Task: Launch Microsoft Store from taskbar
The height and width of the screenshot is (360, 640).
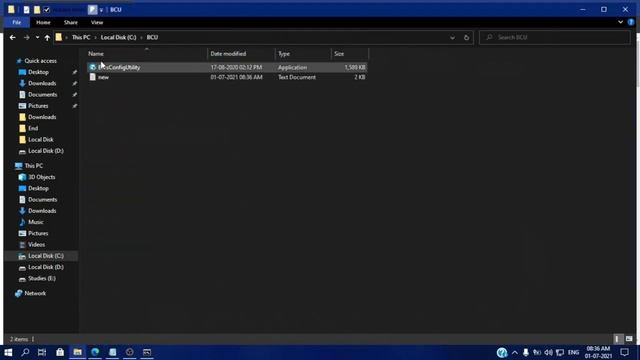Action: 60,352
